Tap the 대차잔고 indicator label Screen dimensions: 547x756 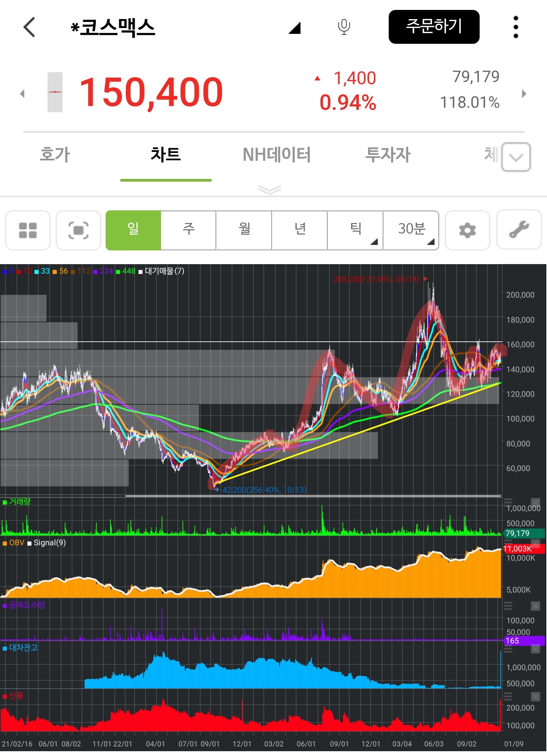(20, 648)
